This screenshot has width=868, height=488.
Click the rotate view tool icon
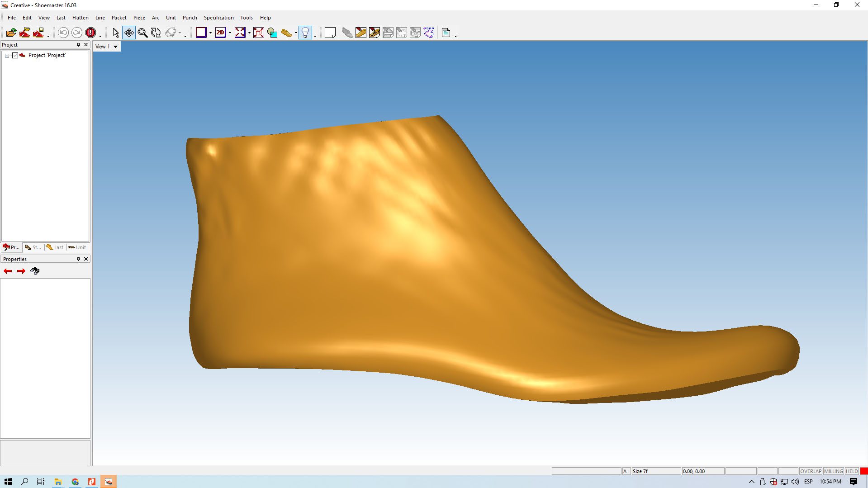tap(156, 33)
